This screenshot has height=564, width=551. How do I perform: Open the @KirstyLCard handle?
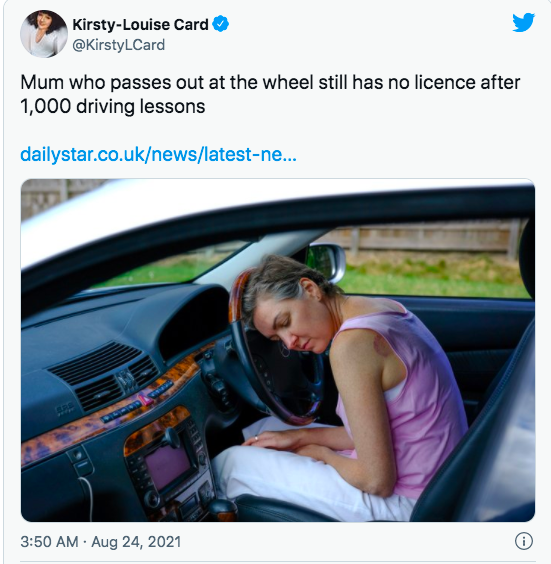pyautogui.click(x=119, y=45)
